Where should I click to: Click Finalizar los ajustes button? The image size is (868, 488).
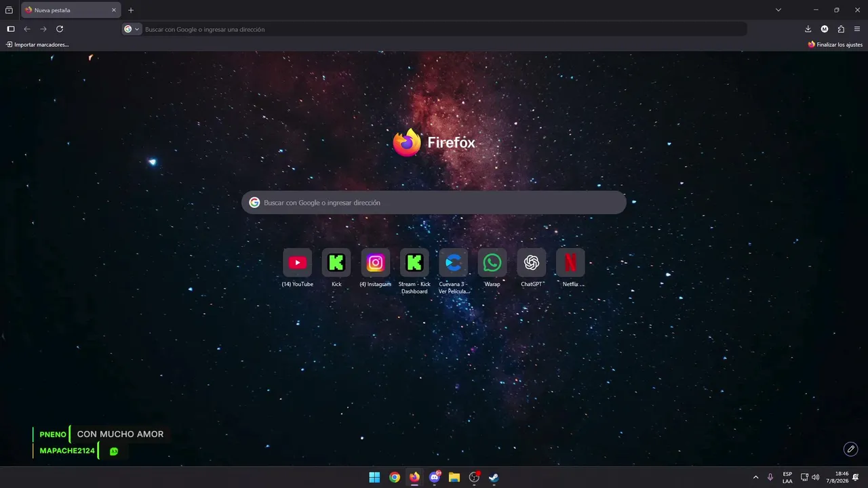[x=835, y=45]
